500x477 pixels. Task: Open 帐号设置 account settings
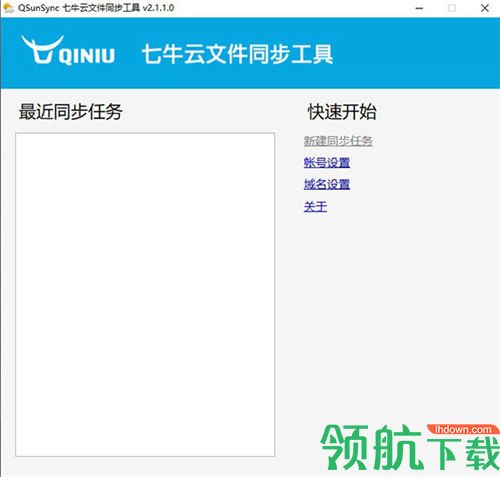327,163
